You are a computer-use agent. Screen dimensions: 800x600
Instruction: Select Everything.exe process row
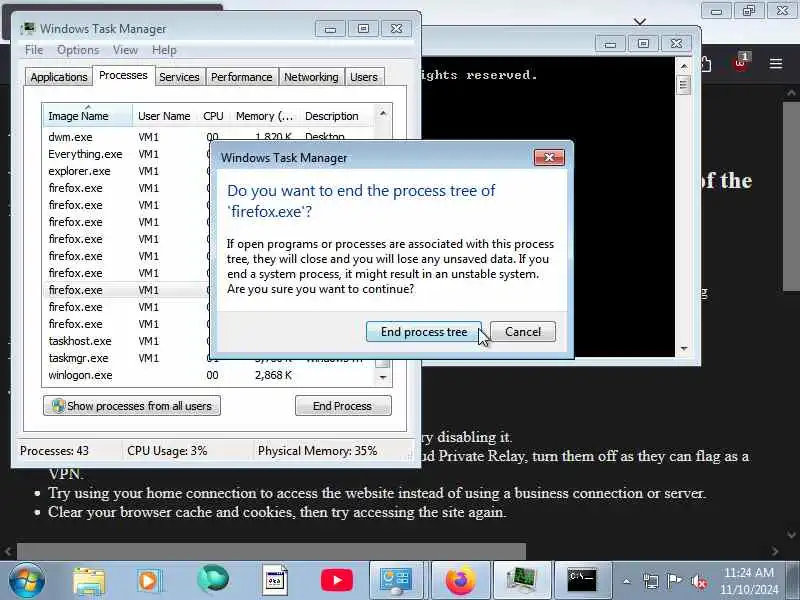click(127, 154)
